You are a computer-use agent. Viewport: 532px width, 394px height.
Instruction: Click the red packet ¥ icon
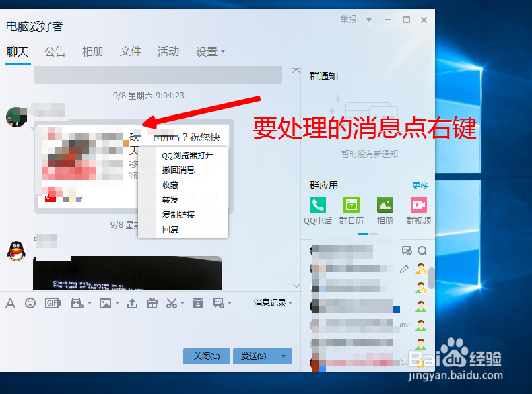(x=198, y=303)
